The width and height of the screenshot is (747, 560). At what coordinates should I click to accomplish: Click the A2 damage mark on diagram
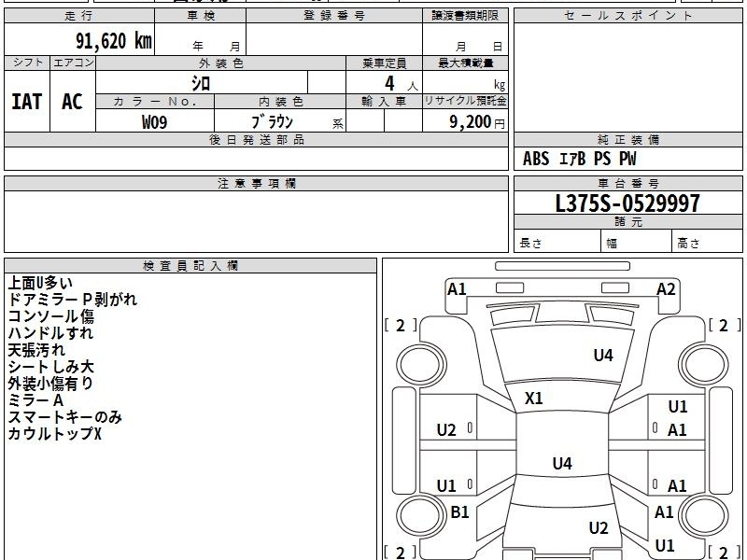[666, 289]
